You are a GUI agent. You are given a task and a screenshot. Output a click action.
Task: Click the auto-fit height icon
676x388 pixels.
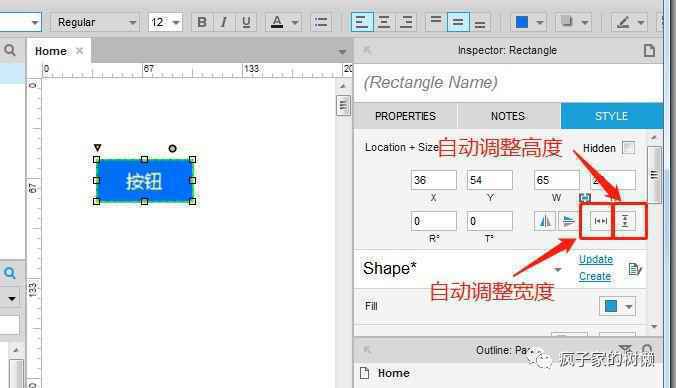tap(625, 221)
